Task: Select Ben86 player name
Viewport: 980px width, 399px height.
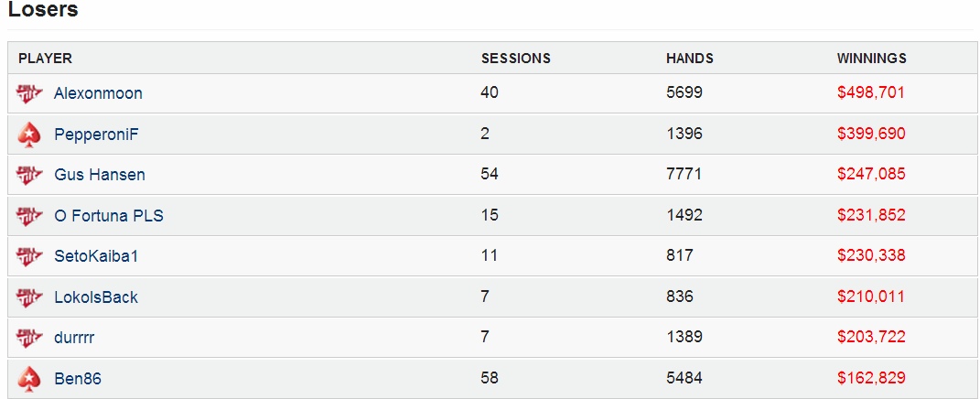Action: click(x=78, y=378)
